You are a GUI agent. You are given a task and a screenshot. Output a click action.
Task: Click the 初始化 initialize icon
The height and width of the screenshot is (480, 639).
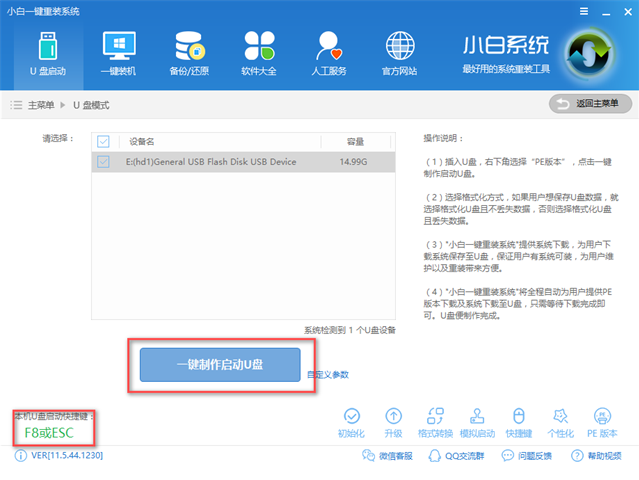pos(350,422)
